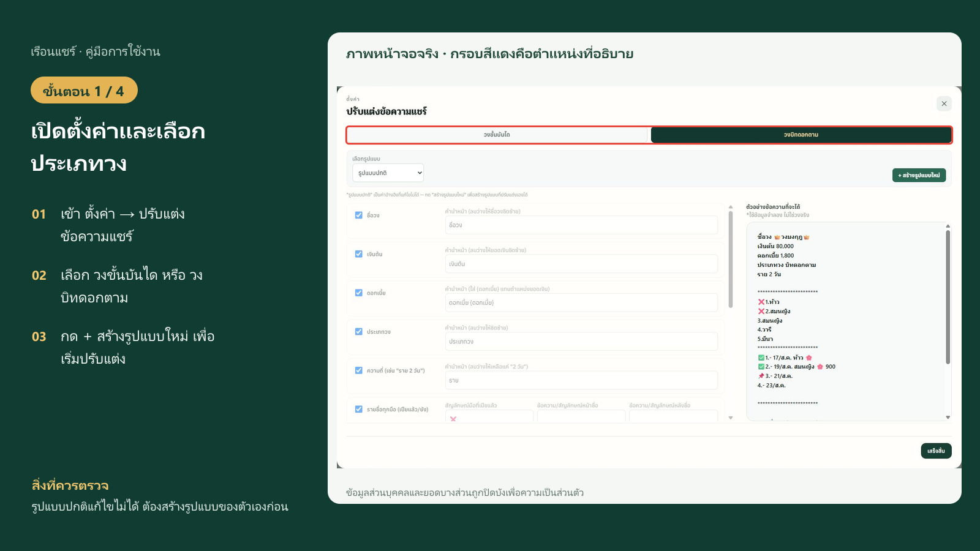Click the preview box scrollbar down arrow
The image size is (980, 551).
coord(948,417)
